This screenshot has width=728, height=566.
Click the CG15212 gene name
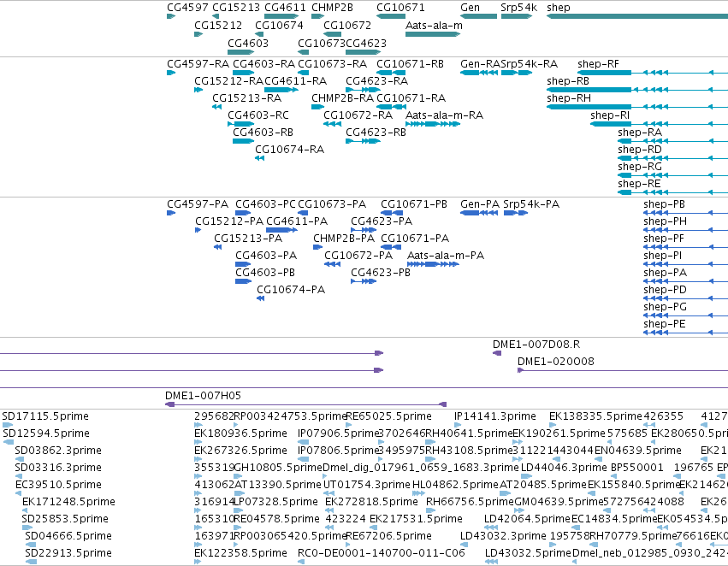(x=218, y=26)
